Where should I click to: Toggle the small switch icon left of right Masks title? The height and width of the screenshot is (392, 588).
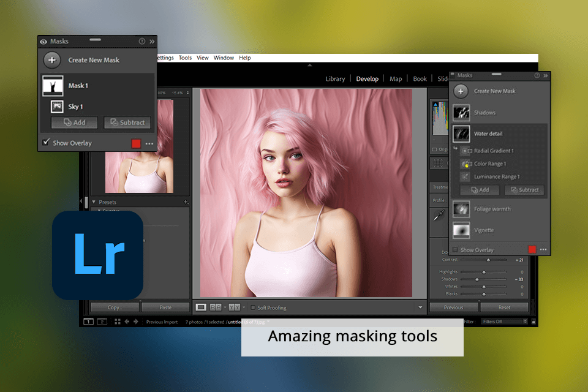point(453,74)
